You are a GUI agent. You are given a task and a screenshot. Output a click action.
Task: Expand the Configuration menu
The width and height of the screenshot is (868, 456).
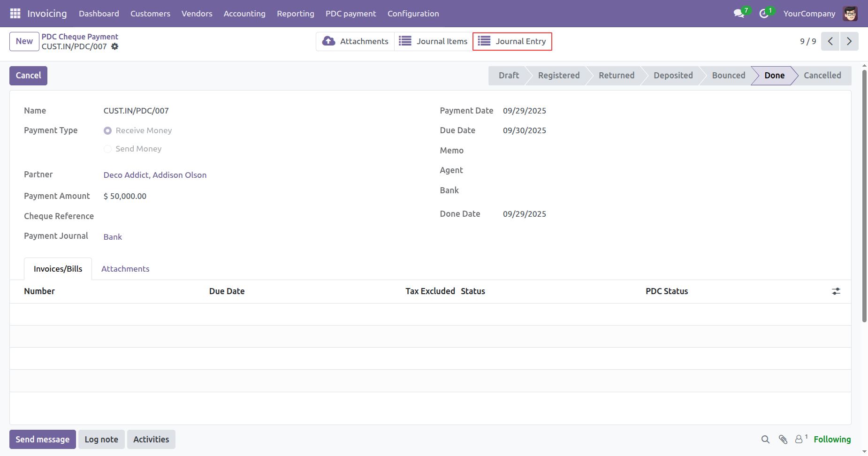(x=413, y=14)
